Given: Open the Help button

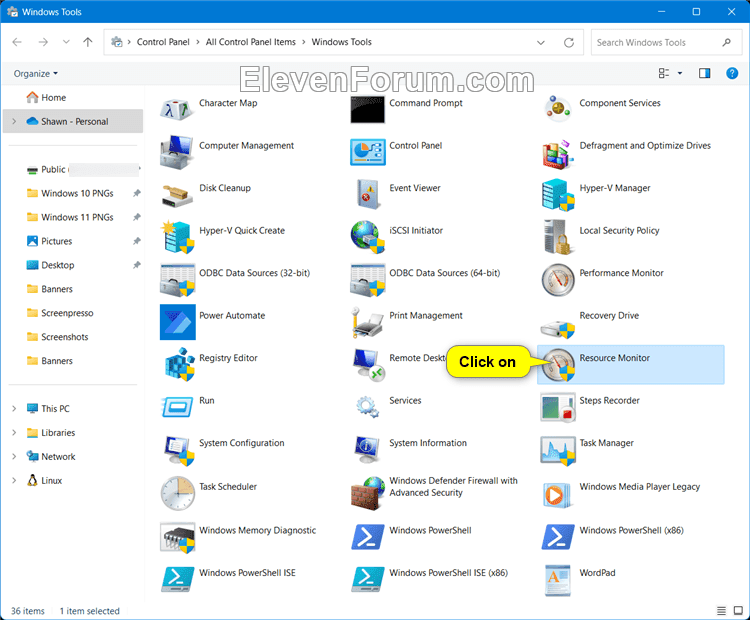Looking at the screenshot, I should click(x=732, y=73).
